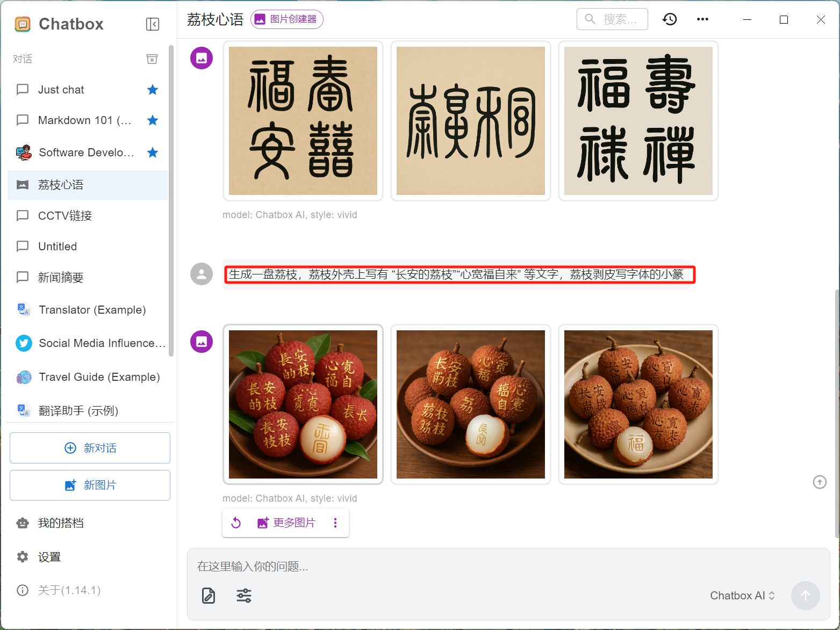Open the Translator (Example) conversation
840x630 pixels.
[88, 310]
